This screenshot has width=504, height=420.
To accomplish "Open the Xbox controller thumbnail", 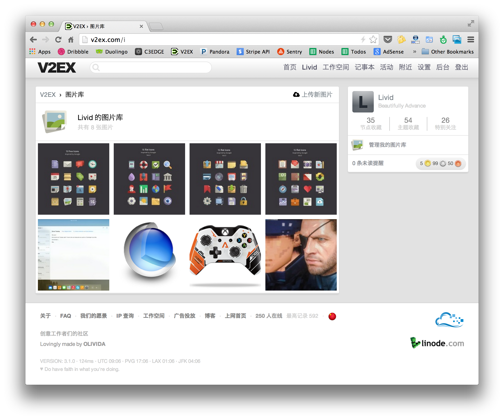I will pyautogui.click(x=225, y=255).
